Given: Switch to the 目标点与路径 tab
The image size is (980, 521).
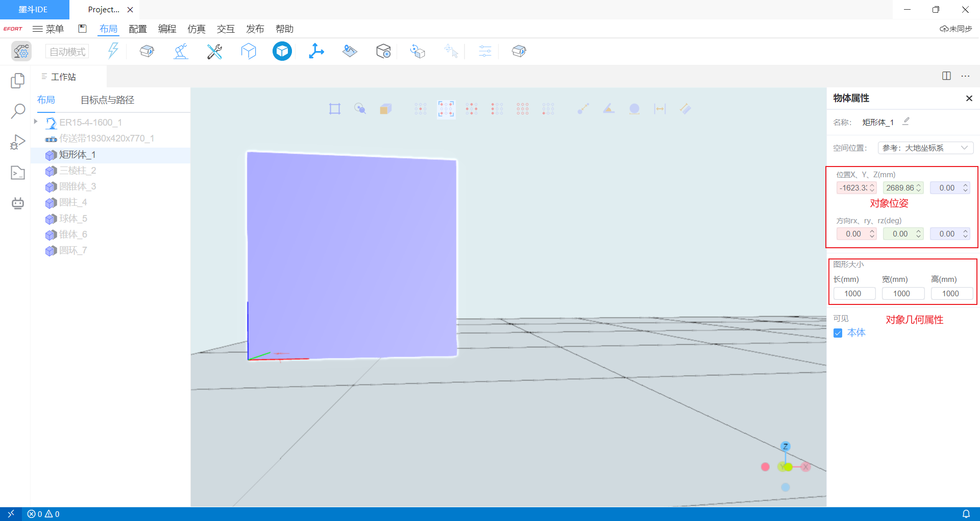Looking at the screenshot, I should [107, 100].
